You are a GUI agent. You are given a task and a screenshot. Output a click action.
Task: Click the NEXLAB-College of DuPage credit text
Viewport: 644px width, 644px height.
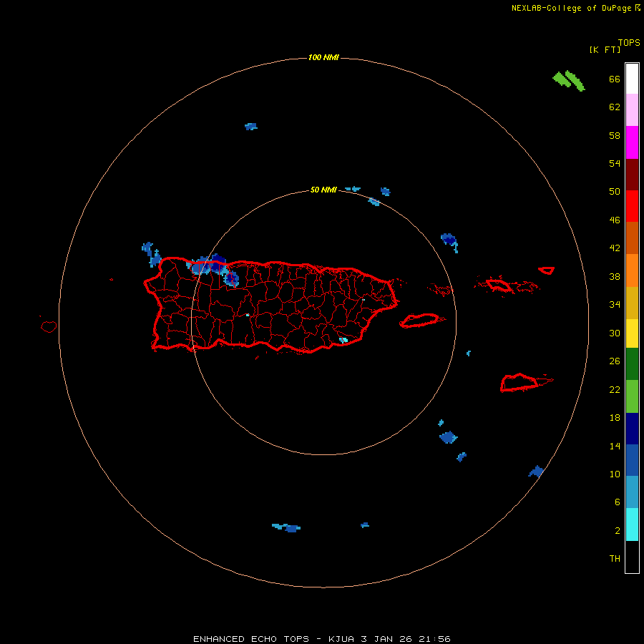tap(572, 8)
